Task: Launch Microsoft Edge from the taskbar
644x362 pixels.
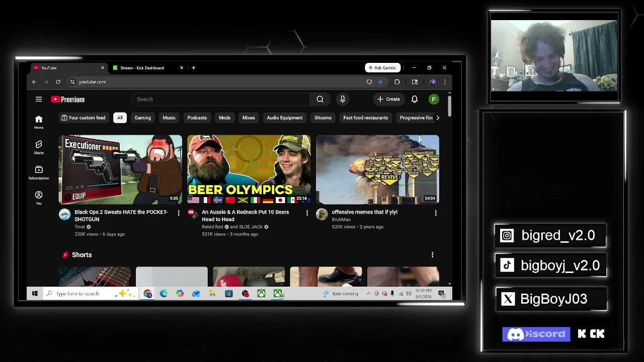Action: pyautogui.click(x=164, y=294)
